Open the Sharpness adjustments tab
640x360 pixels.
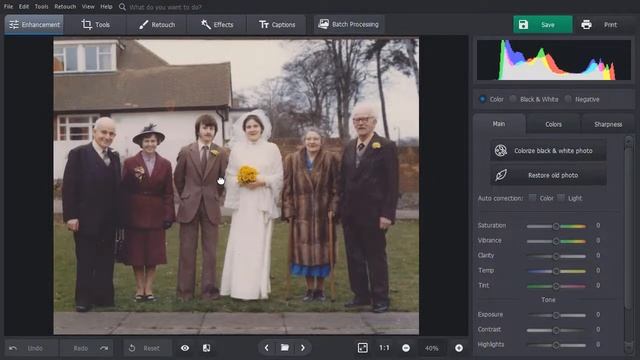[x=608, y=124]
